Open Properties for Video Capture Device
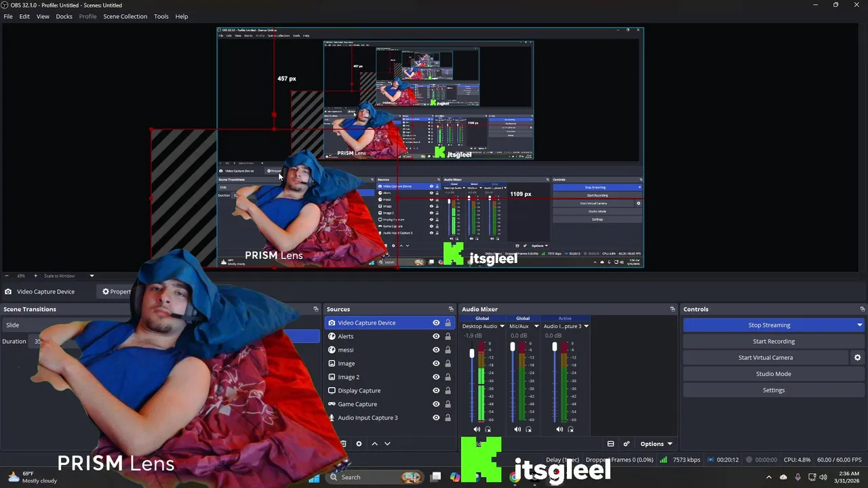Viewport: 868px width, 488px height. tap(116, 291)
